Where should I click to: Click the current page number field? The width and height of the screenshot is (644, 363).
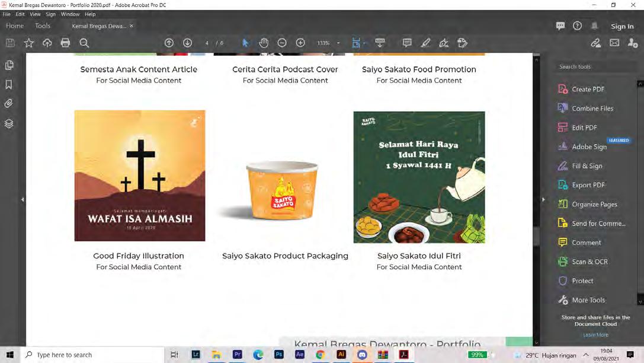tap(207, 43)
